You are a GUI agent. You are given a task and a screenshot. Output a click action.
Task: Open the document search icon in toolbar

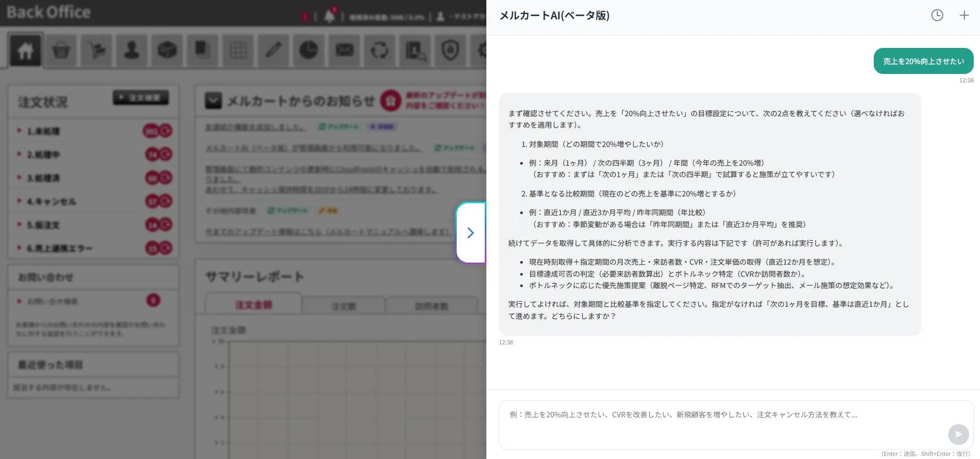pyautogui.click(x=415, y=51)
